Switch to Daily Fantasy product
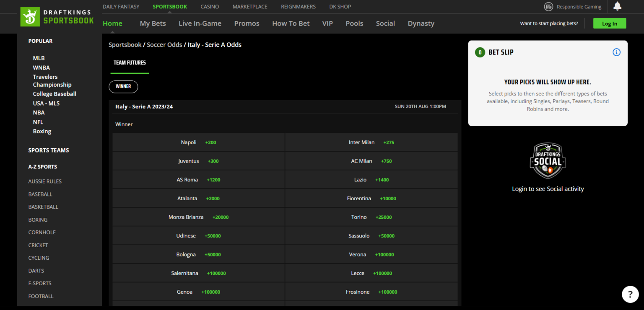 point(121,7)
